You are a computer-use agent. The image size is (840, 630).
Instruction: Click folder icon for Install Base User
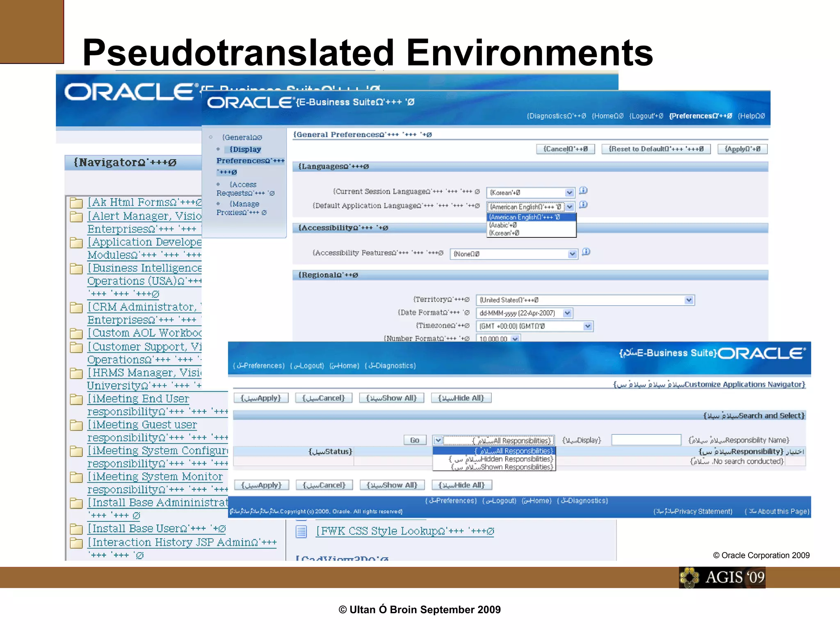[76, 529]
